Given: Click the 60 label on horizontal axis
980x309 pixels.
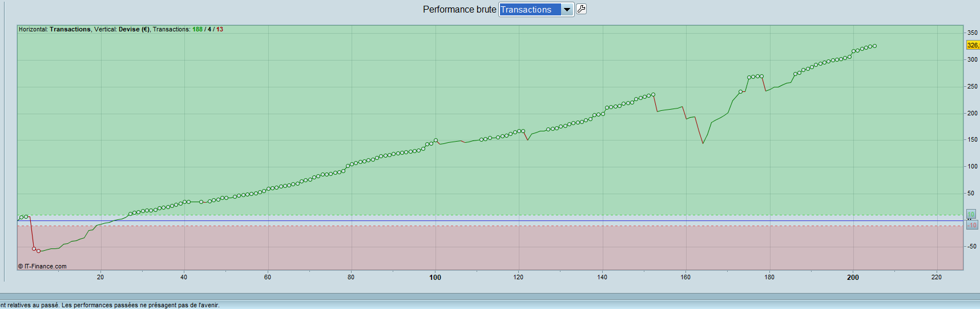Looking at the screenshot, I should (268, 277).
